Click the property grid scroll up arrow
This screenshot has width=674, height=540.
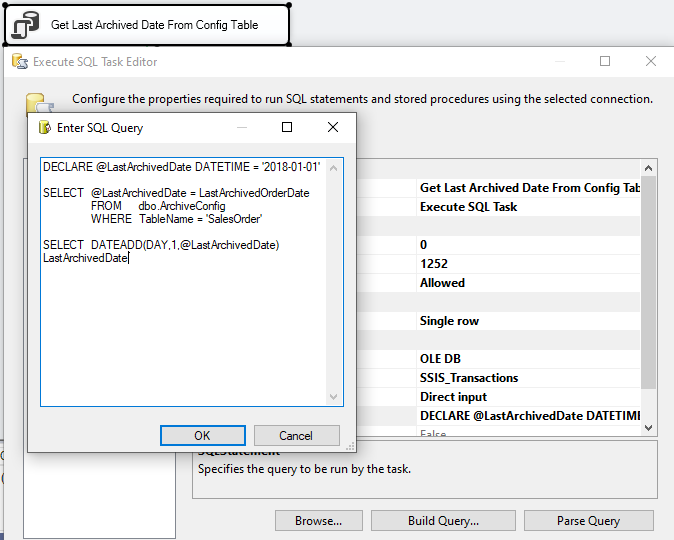point(649,168)
